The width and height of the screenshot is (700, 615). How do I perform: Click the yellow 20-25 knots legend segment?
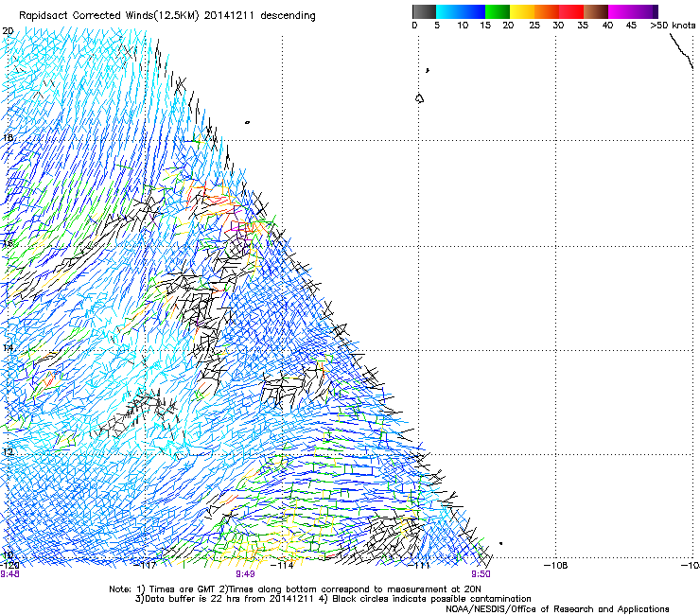pos(522,11)
